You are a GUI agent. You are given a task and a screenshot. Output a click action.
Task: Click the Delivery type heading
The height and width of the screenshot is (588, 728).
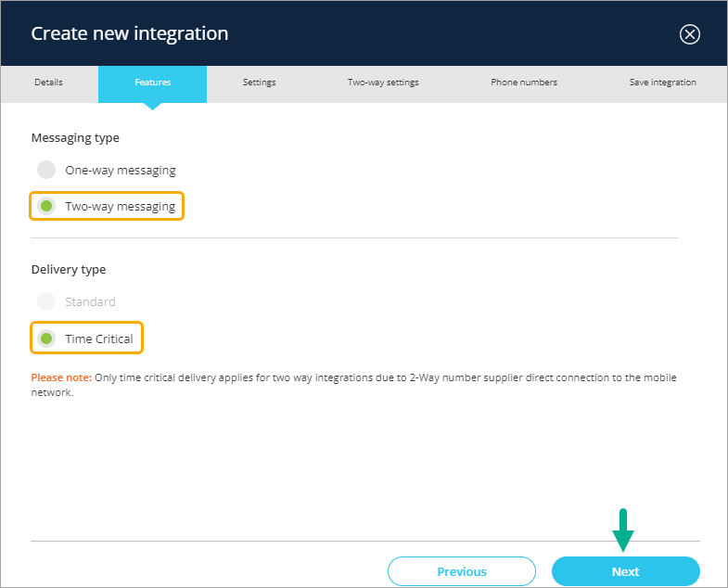(x=69, y=269)
